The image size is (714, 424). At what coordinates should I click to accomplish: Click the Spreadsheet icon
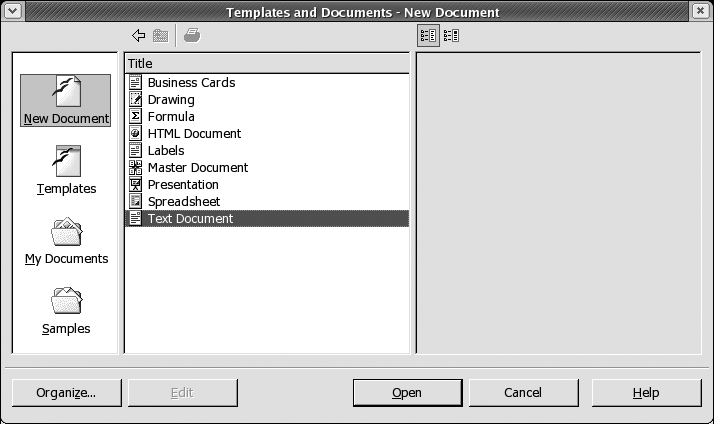(x=135, y=201)
